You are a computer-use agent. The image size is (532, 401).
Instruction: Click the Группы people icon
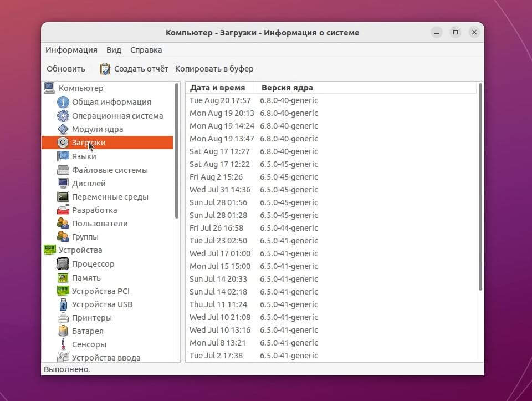click(x=63, y=237)
